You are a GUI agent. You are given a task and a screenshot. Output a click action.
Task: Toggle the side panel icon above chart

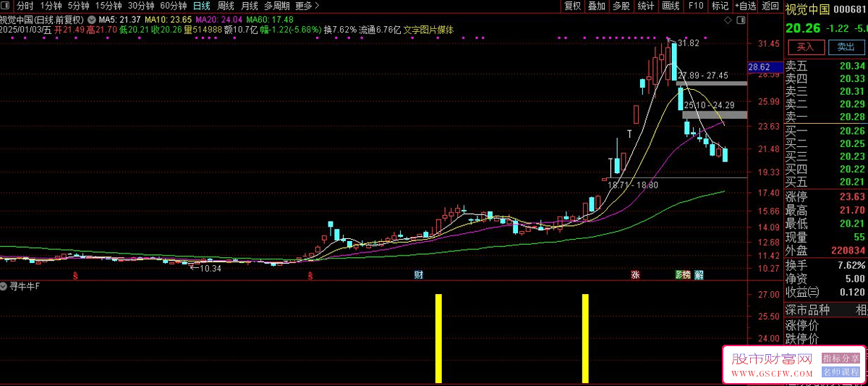tap(741, 19)
